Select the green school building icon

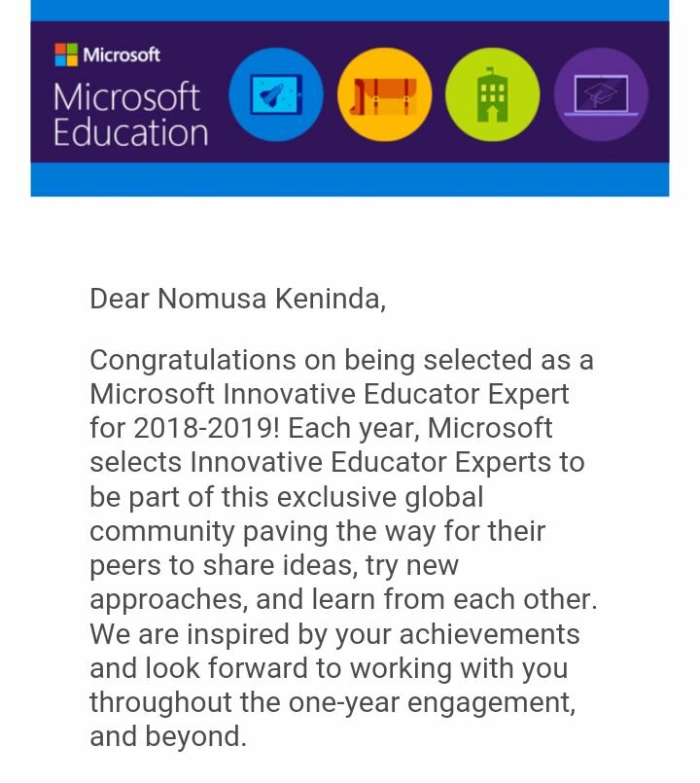492,94
